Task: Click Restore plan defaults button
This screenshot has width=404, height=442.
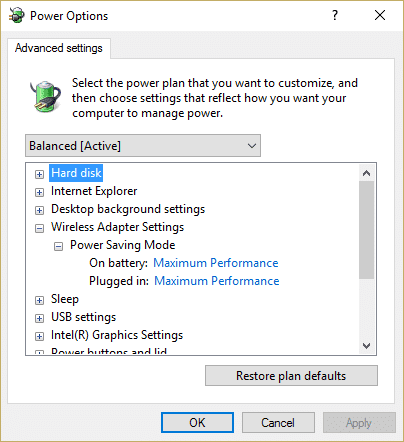Action: pos(291,376)
